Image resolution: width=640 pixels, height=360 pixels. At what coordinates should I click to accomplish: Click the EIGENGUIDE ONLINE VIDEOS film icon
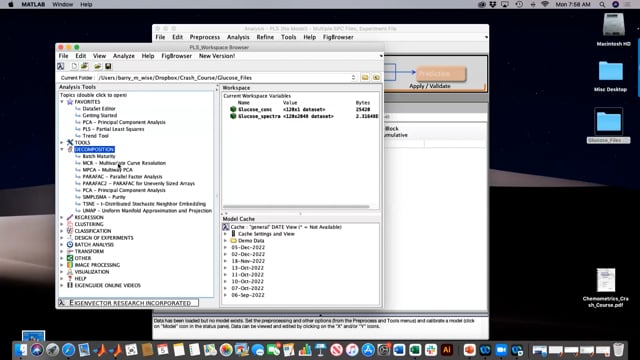coord(70,285)
